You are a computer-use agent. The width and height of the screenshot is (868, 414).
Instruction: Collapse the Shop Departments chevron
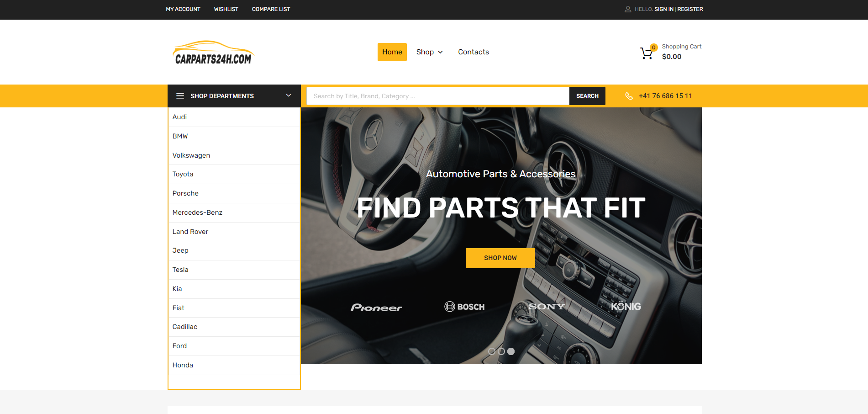pos(289,96)
